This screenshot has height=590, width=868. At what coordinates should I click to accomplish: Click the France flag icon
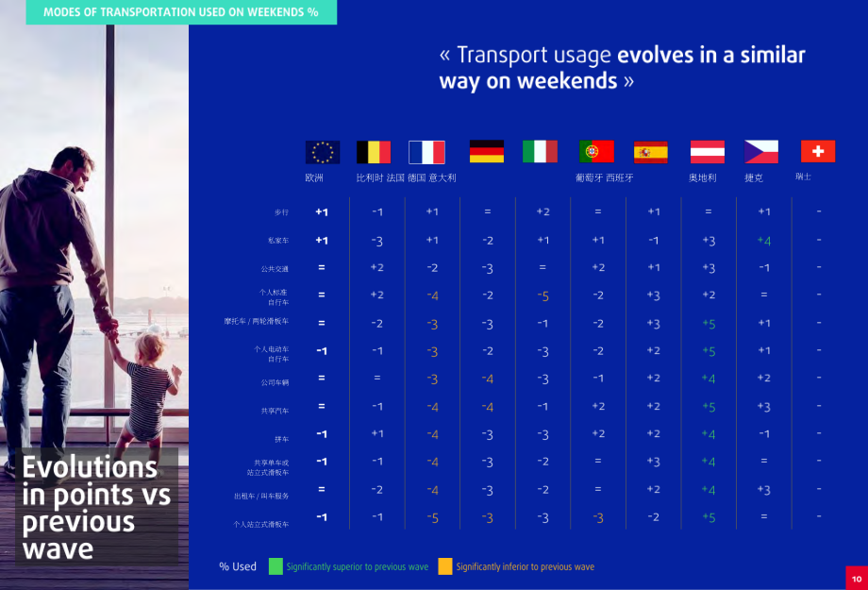[x=426, y=152]
